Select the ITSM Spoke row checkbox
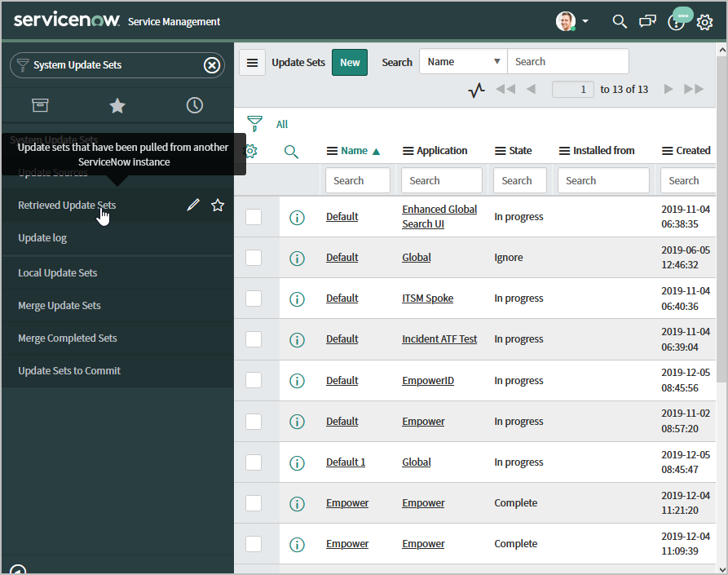 click(254, 299)
